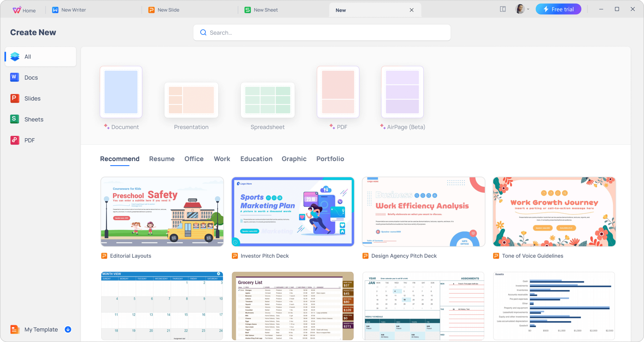Click the My Template section button
The image size is (644, 342).
[x=41, y=330]
